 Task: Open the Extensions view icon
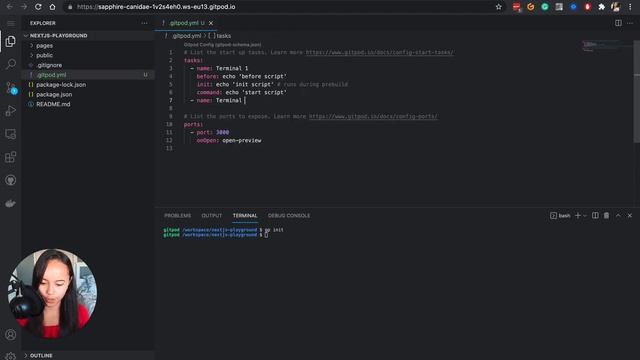[x=11, y=157]
